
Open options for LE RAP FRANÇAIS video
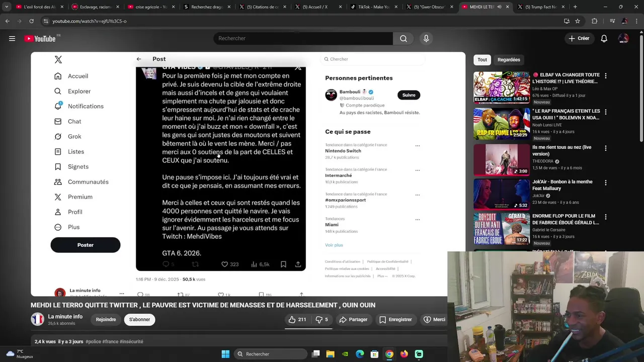coord(605,112)
